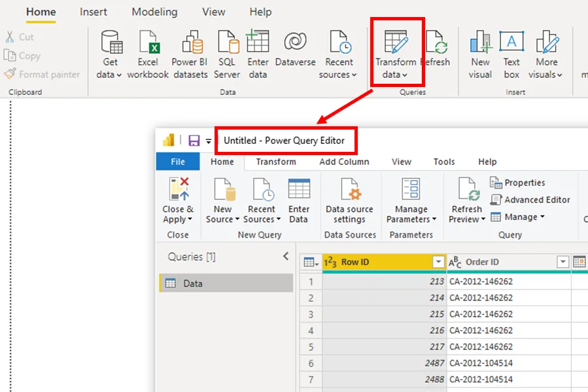This screenshot has width=588, height=392.
Task: Collapse the Queries pane chevron
Action: (x=286, y=256)
